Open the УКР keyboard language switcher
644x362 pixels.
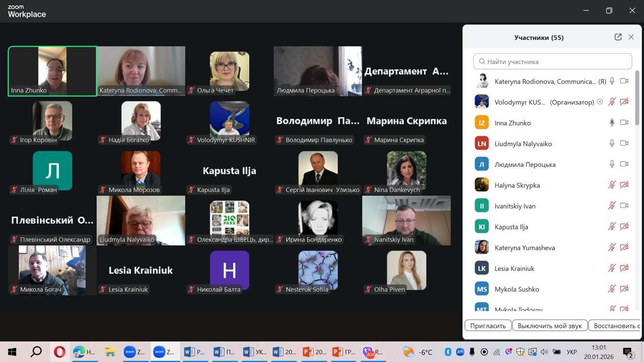(572, 352)
